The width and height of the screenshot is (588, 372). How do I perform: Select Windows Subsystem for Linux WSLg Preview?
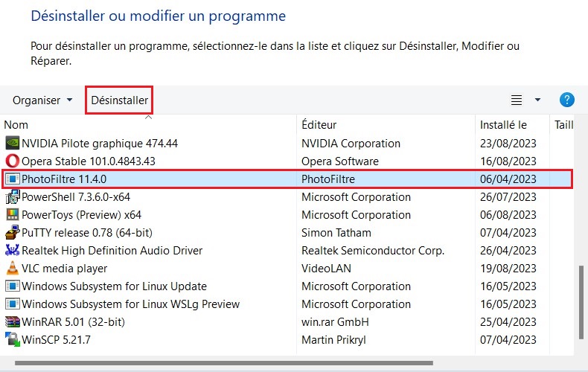pos(130,304)
